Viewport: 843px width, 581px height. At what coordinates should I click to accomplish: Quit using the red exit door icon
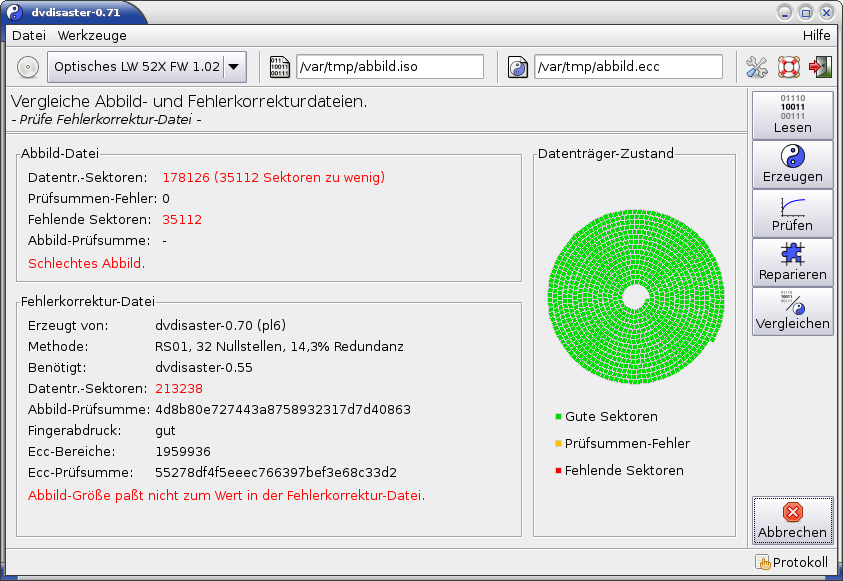coord(820,67)
